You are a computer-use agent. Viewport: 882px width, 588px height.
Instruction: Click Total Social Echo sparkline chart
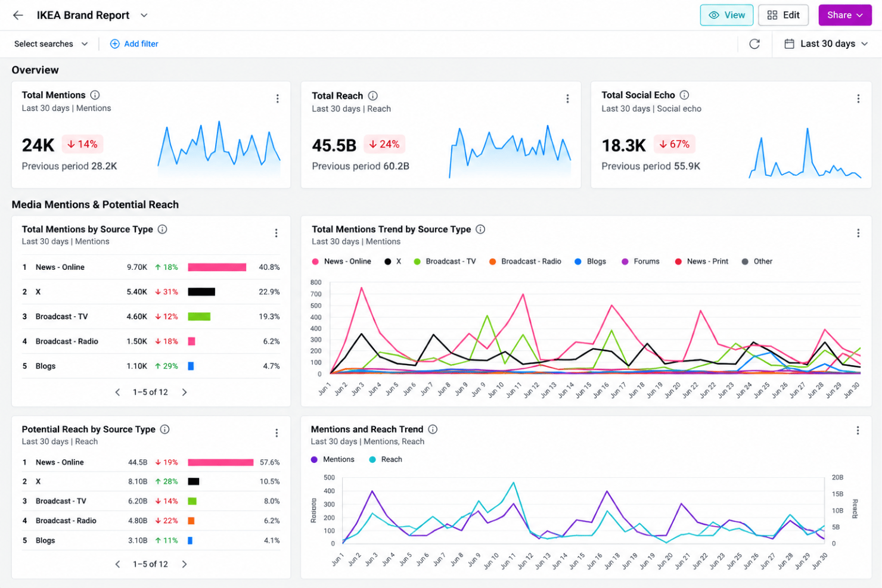805,153
